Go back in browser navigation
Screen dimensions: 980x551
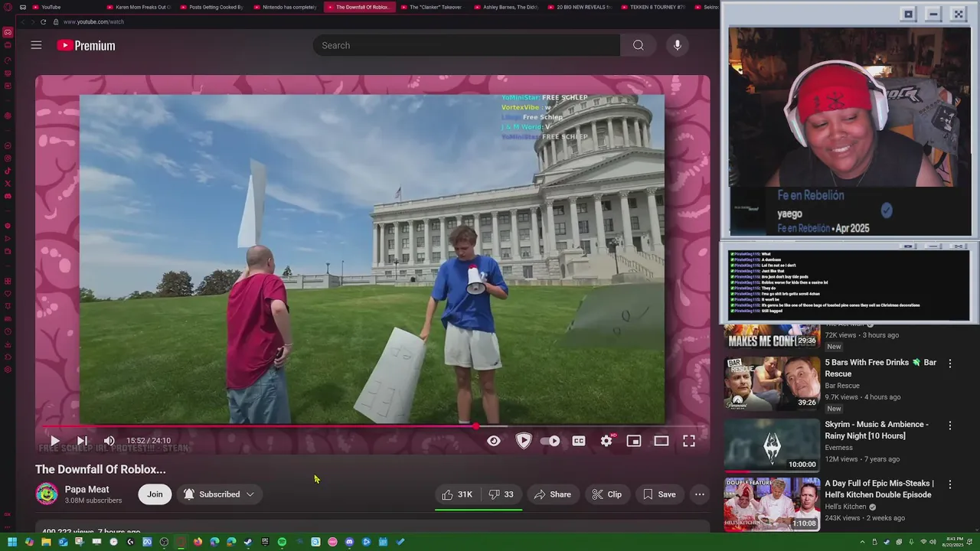pos(21,21)
